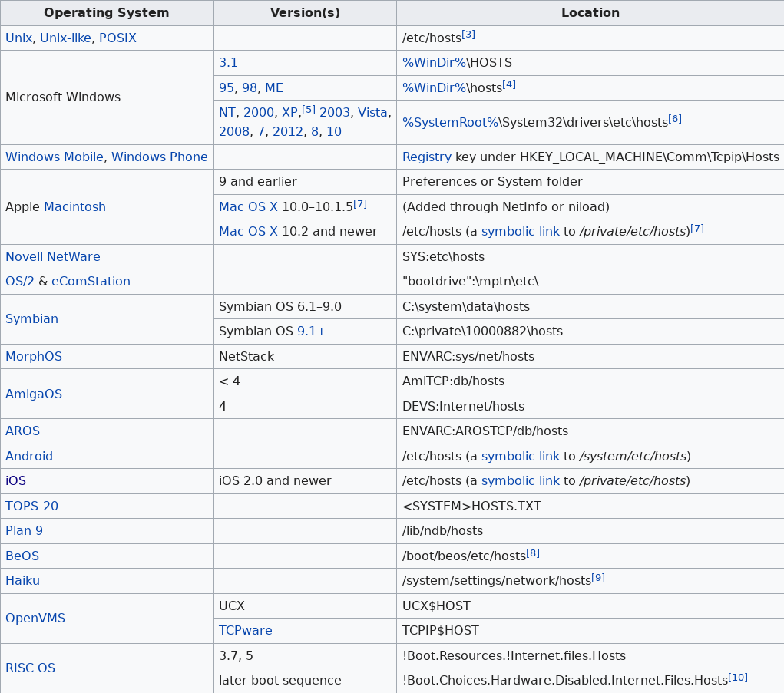Open the Macintosh link

(x=75, y=207)
